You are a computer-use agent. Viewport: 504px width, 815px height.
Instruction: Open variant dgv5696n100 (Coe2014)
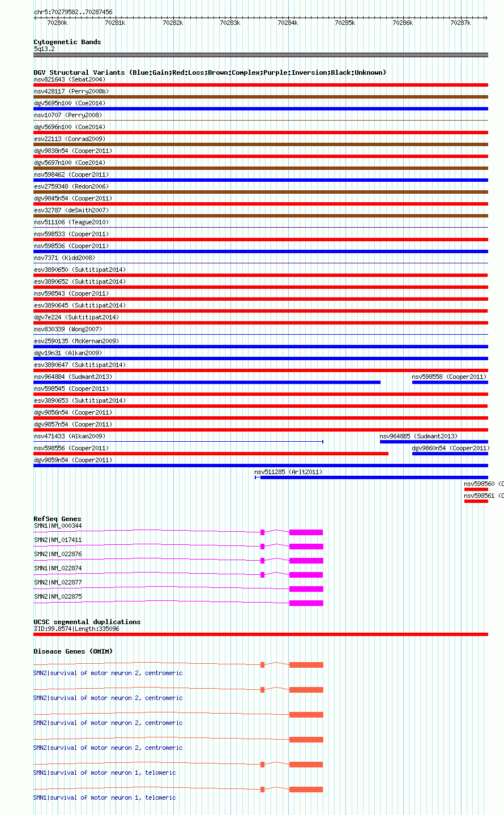(x=70, y=127)
